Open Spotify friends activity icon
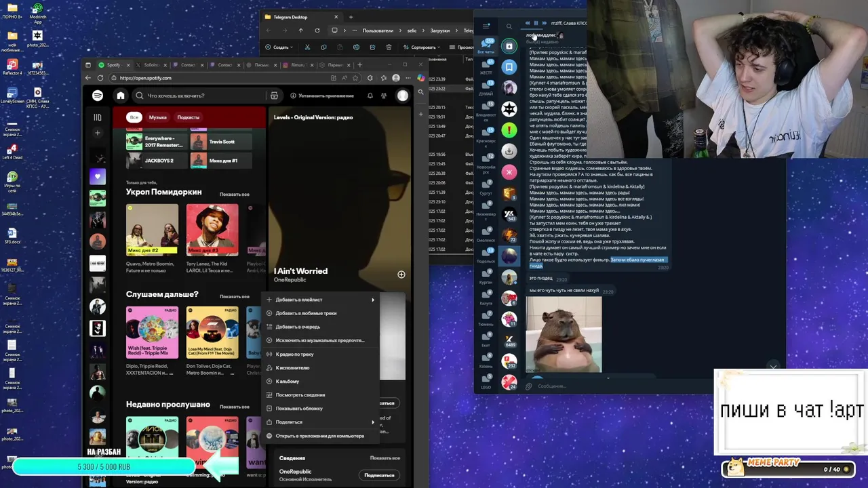The width and height of the screenshot is (868, 488). [384, 96]
